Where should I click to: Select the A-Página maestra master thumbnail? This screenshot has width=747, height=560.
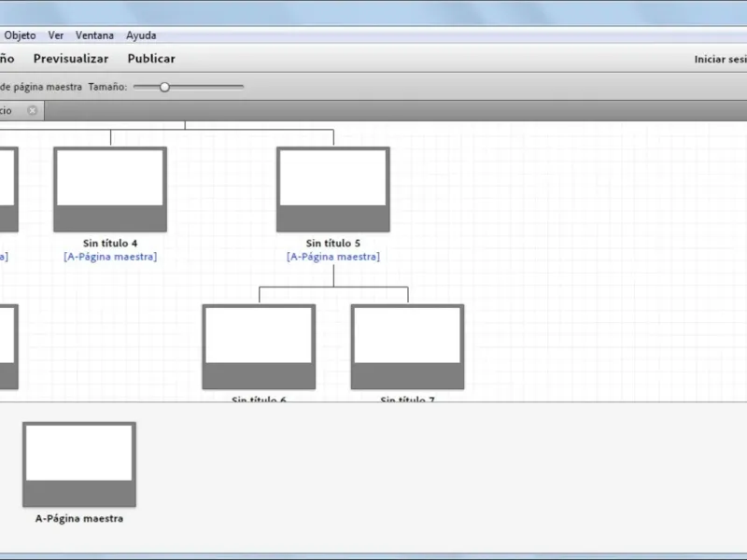(79, 464)
